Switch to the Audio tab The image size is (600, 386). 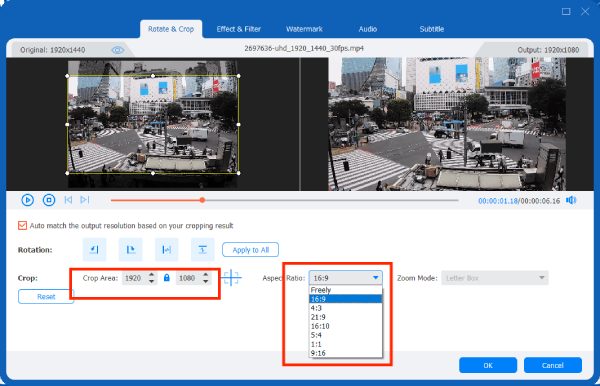point(368,29)
